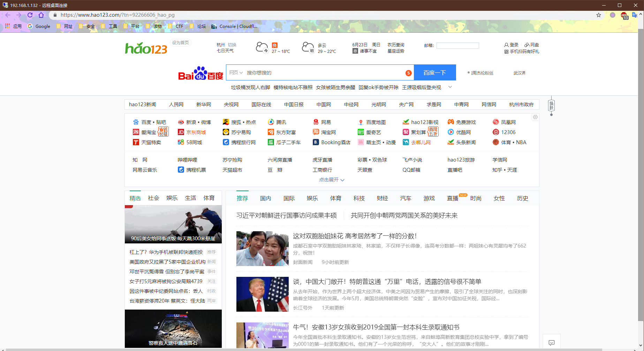Image resolution: width=644 pixels, height=351 pixels.
Task: Open 京东商城 site link
Action: 192,132
